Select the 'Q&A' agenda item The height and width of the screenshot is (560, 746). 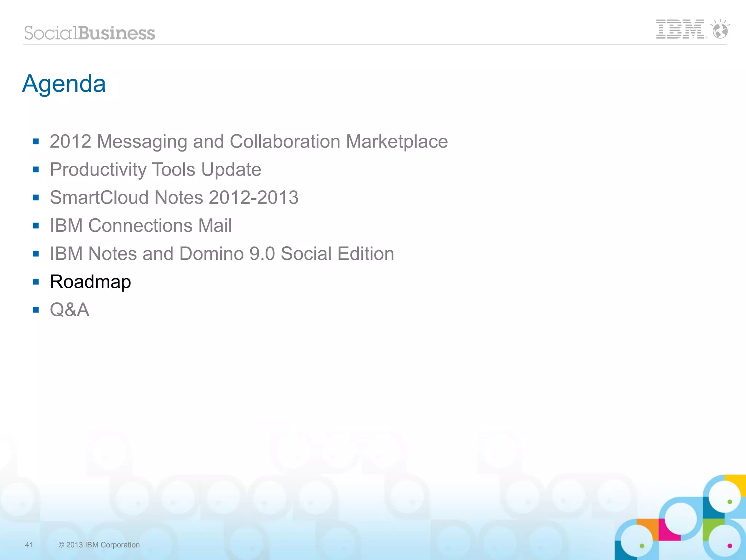(x=70, y=310)
